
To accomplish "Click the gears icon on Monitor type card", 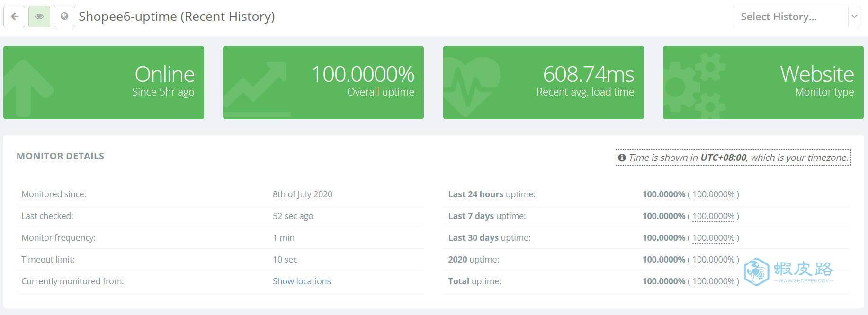I will 694,86.
